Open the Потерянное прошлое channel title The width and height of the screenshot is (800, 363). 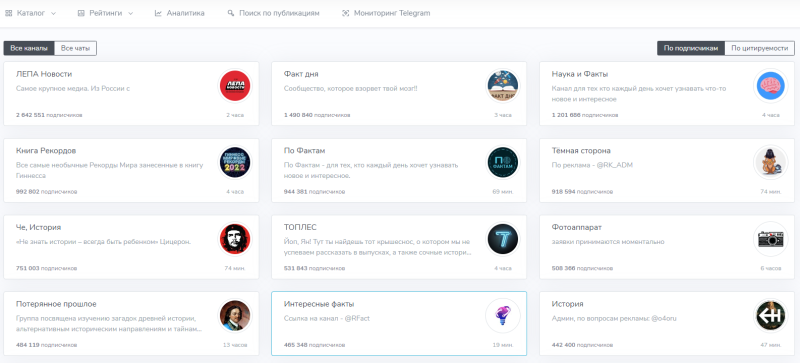pos(56,304)
